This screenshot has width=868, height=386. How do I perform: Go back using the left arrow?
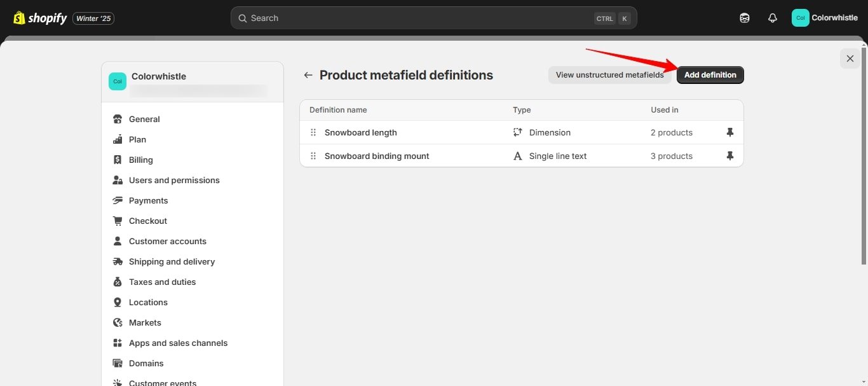[308, 75]
